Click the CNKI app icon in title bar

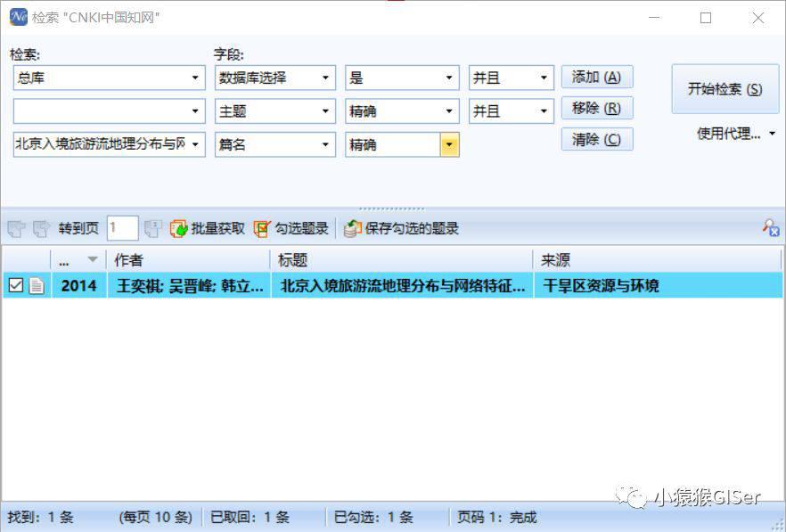(18, 18)
